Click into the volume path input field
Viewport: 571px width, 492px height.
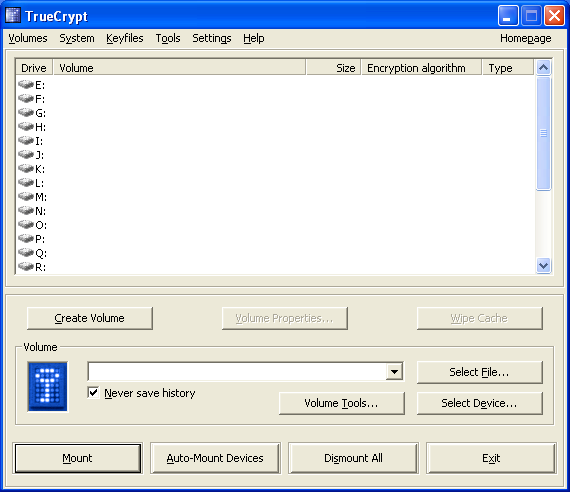[237, 372]
